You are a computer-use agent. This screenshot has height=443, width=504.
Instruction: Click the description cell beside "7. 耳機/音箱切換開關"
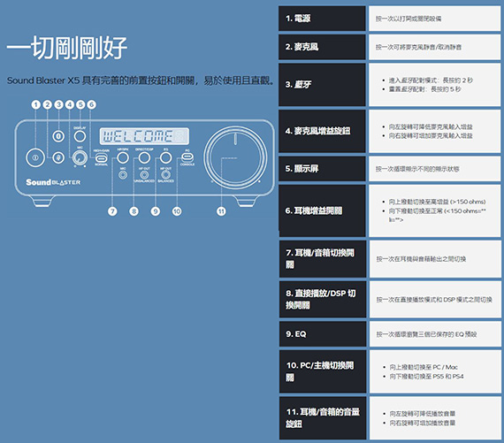435,259
